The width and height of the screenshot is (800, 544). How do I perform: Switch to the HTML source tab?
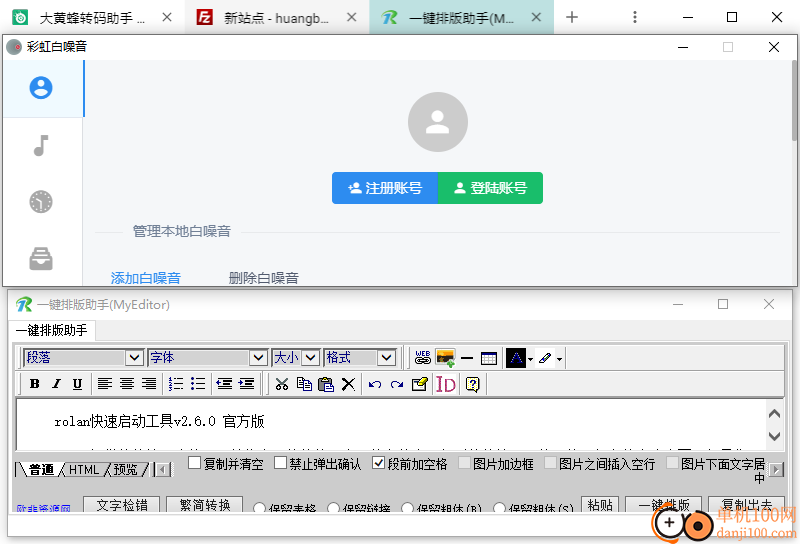coord(84,469)
